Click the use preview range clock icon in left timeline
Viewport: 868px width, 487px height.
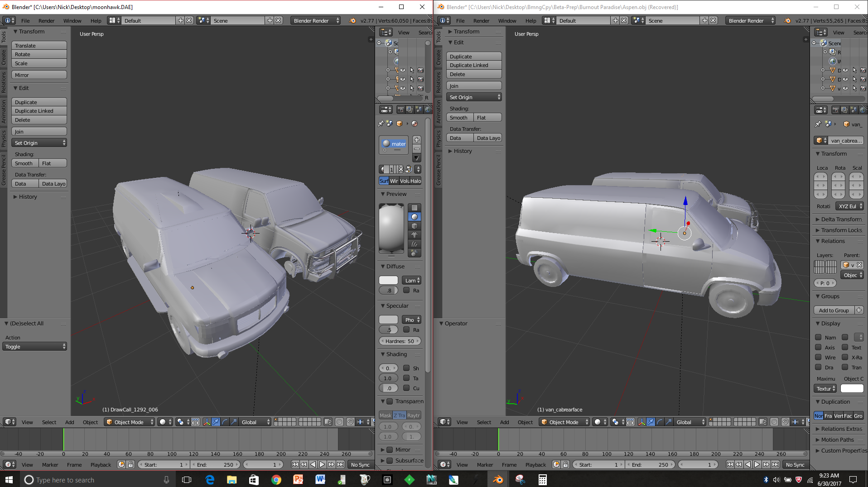[121, 464]
